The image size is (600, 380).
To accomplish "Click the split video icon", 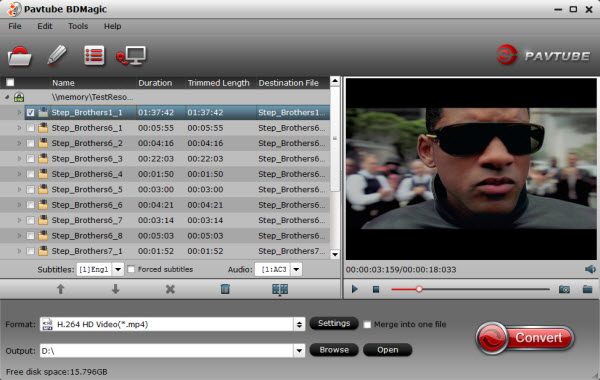I will click(280, 290).
